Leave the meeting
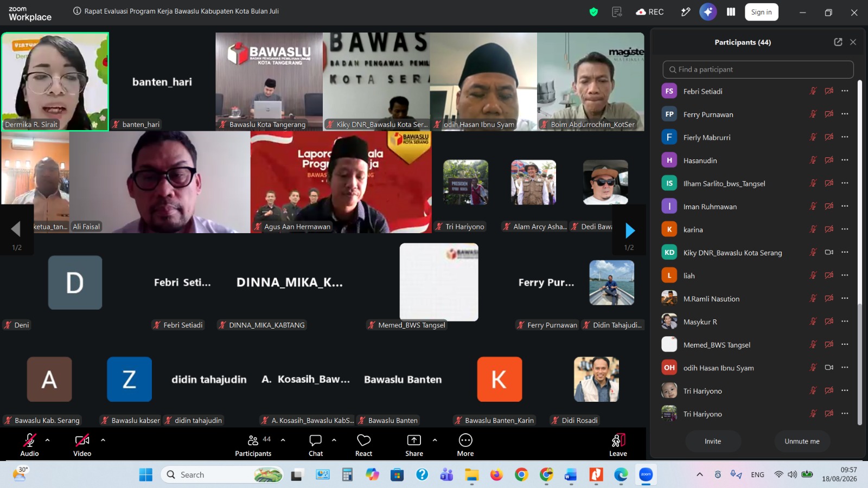This screenshot has height=488, width=868. pyautogui.click(x=618, y=445)
